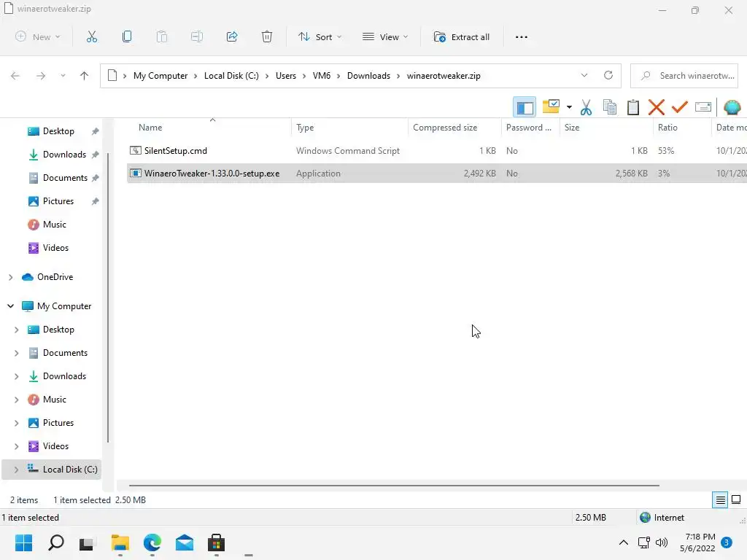The width and height of the screenshot is (747, 560).
Task: Expand Downloads under My Computer
Action: pyautogui.click(x=16, y=376)
